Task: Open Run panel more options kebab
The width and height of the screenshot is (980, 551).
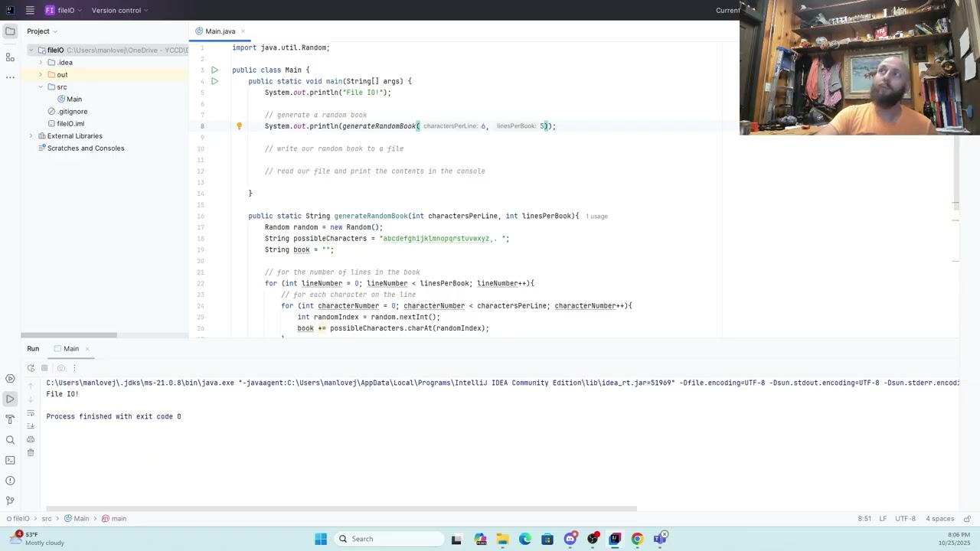Action: pyautogui.click(x=74, y=368)
